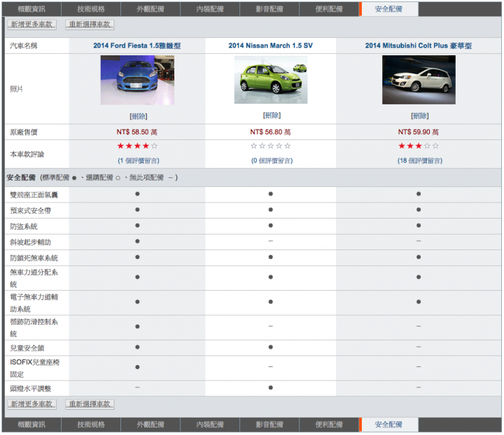504x435 pixels.
Task: Click the 照片 row label
Action: pyautogui.click(x=16, y=89)
